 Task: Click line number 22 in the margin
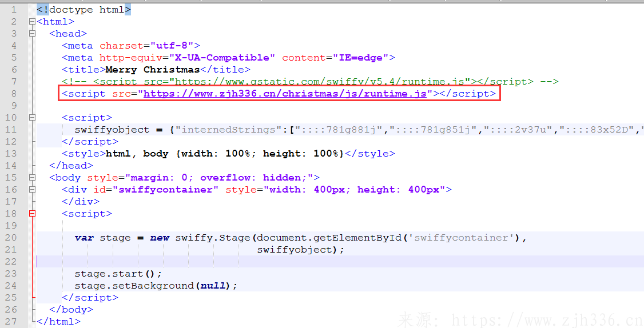[x=11, y=262]
